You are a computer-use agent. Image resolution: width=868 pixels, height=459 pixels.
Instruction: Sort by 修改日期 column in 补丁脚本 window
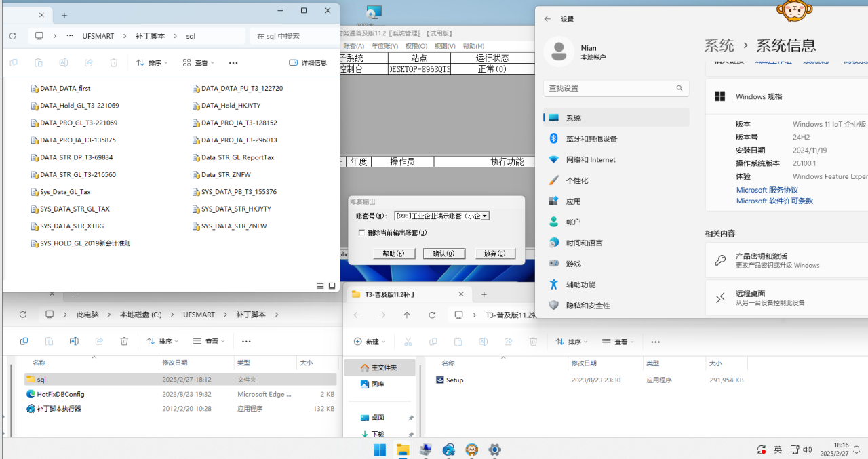coord(175,363)
